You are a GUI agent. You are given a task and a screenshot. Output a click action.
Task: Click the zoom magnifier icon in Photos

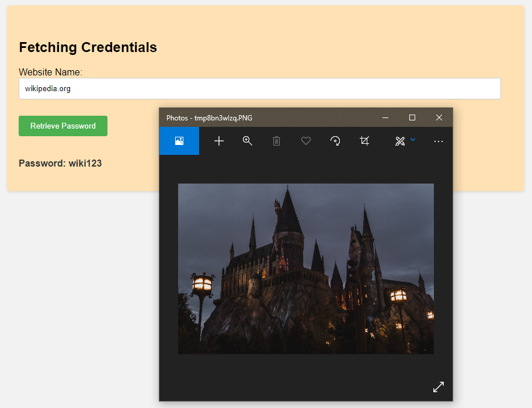pyautogui.click(x=248, y=141)
